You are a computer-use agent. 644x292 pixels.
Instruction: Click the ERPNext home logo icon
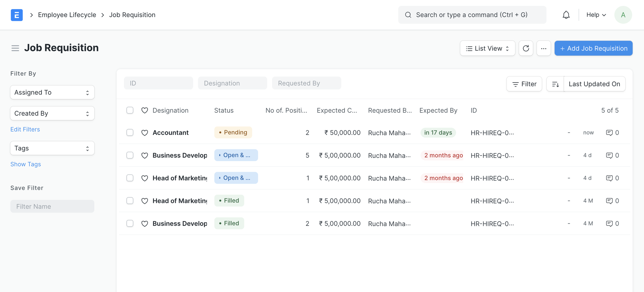tap(16, 15)
